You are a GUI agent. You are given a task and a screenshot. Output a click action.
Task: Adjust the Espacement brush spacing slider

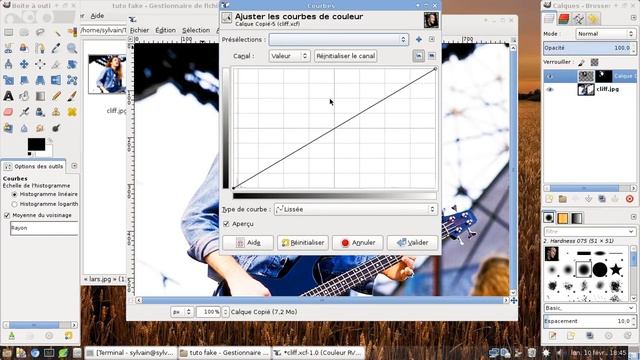(589, 321)
